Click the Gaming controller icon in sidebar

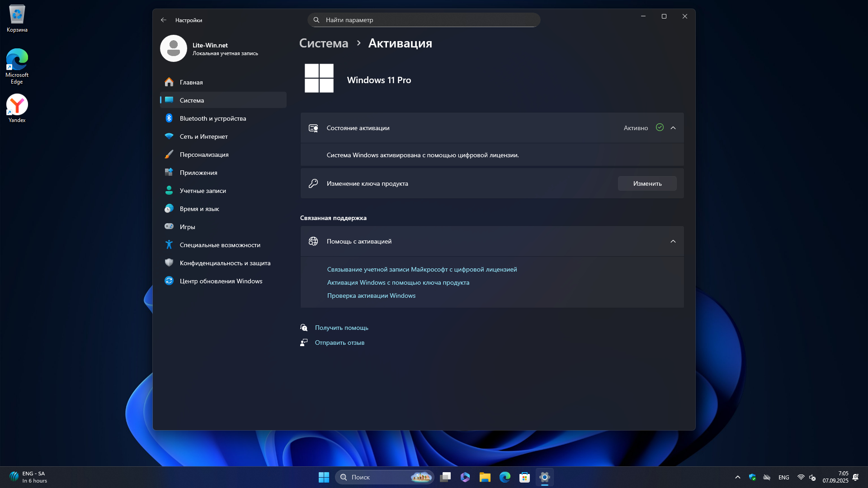tap(169, 226)
